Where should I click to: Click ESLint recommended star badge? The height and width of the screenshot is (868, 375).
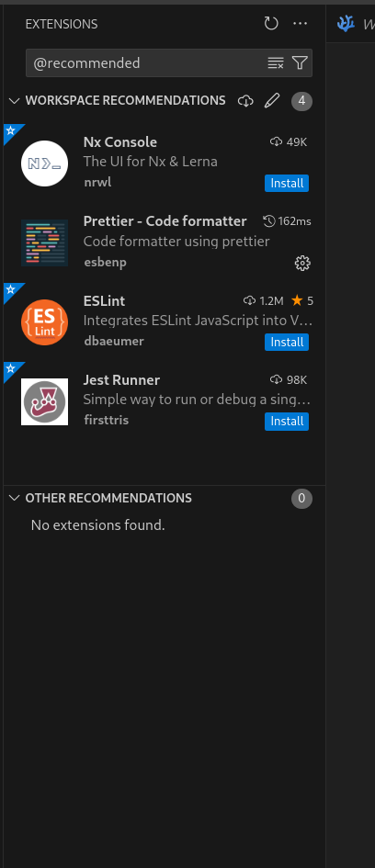click(10, 290)
